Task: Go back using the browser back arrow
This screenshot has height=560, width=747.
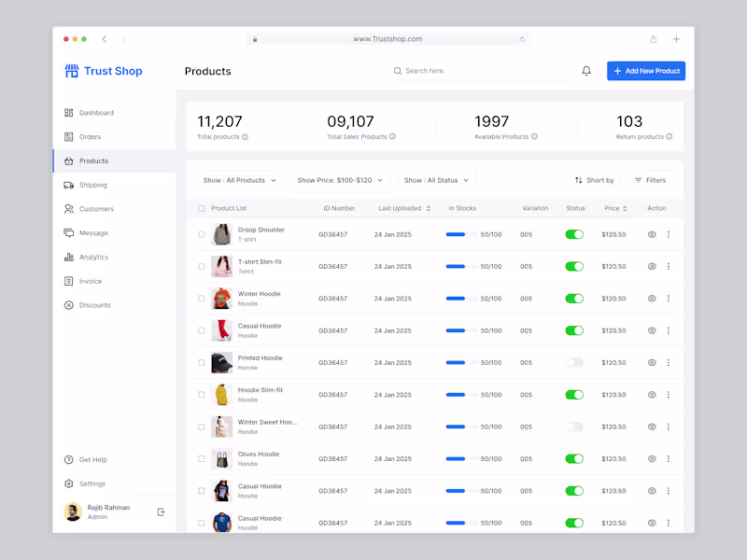Action: click(105, 39)
